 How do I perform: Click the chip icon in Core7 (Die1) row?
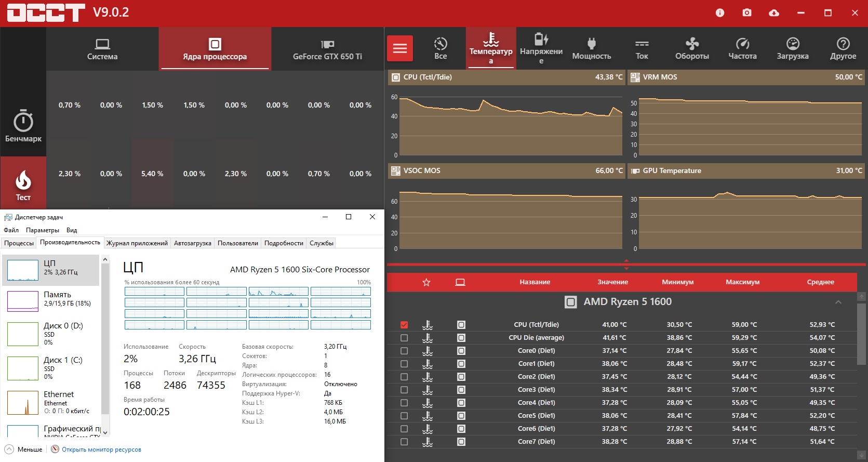(461, 442)
